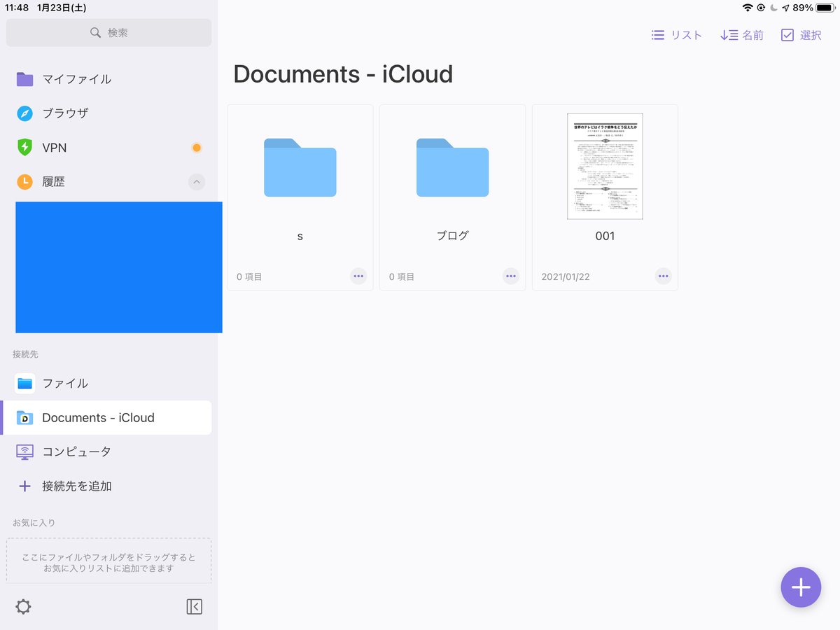Click the 履歴 clock icon
Viewport: 840px width, 630px height.
point(25,182)
